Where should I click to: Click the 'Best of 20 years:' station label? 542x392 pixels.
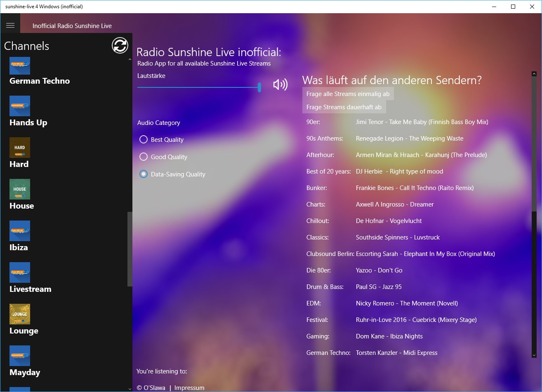pyautogui.click(x=329, y=171)
